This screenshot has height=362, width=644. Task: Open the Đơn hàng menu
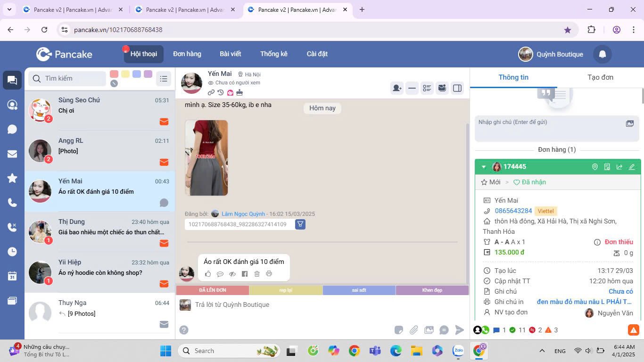pyautogui.click(x=187, y=54)
